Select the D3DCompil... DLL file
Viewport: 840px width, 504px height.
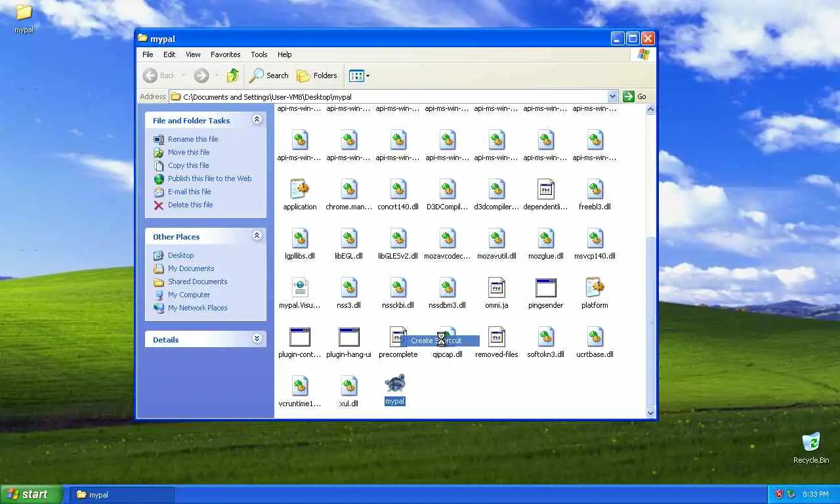[x=448, y=189]
